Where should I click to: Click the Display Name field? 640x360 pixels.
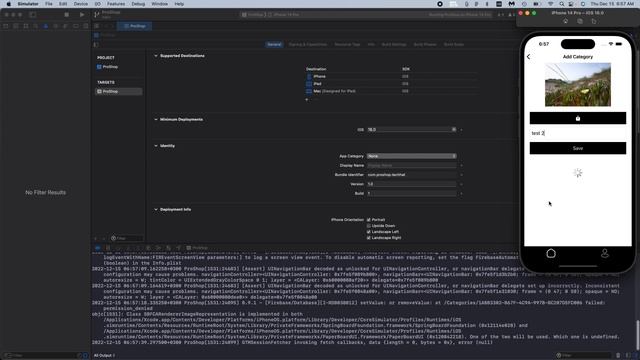(411, 165)
